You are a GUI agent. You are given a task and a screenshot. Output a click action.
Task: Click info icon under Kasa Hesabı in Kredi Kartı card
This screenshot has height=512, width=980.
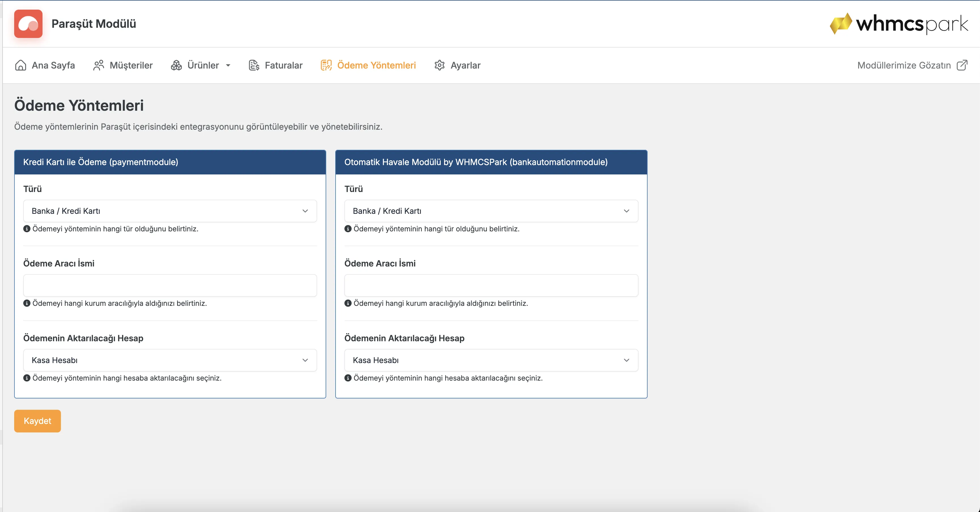27,378
